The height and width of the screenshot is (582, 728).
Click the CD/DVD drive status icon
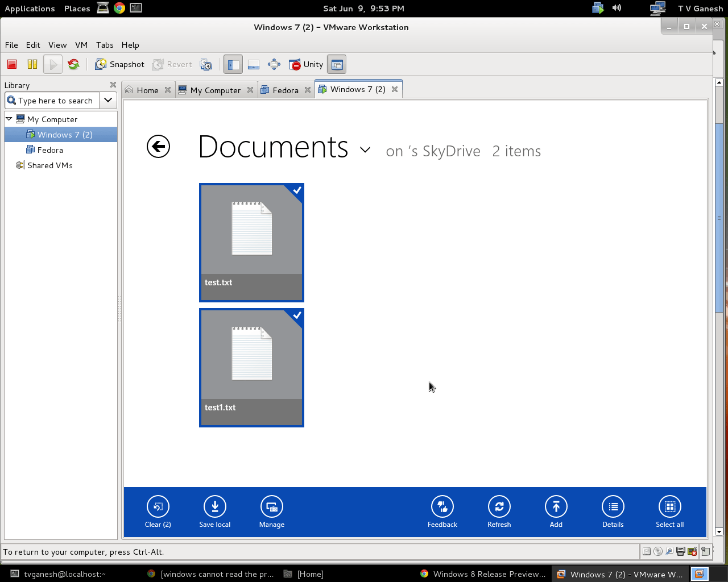658,551
